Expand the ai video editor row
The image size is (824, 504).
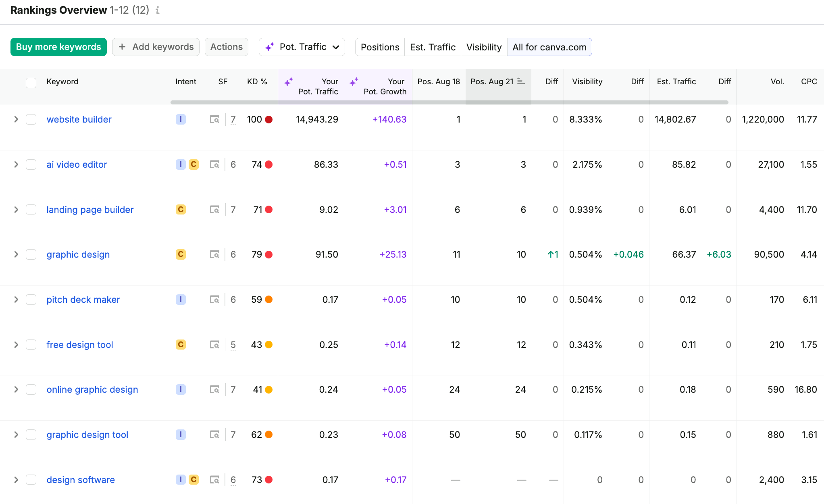(16, 165)
